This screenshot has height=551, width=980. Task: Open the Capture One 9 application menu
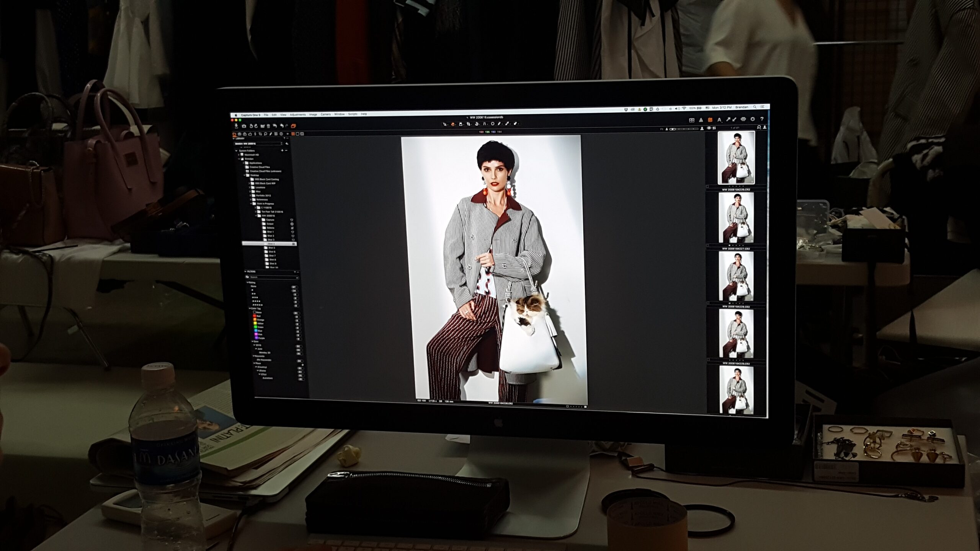[251, 115]
